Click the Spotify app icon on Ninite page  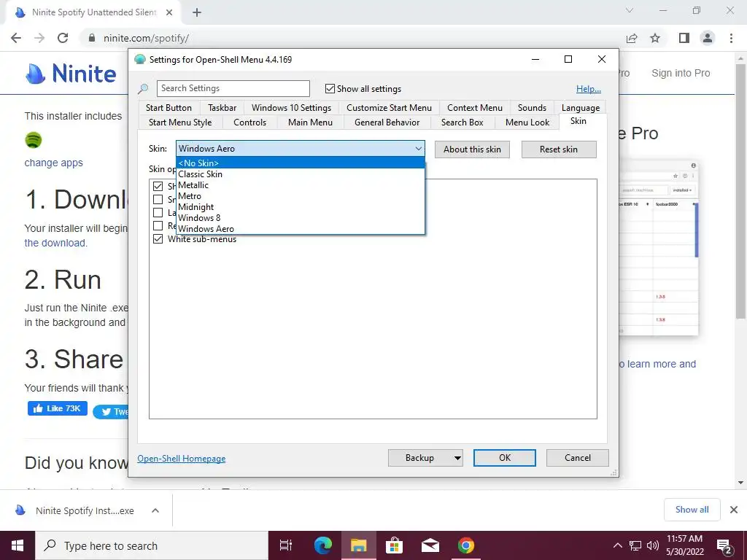click(x=34, y=140)
